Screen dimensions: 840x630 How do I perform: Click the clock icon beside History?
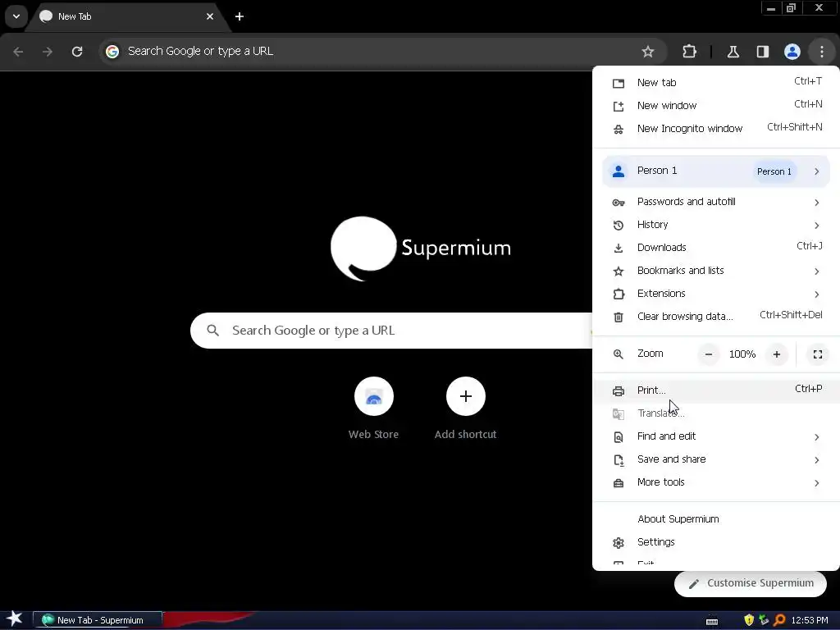click(x=619, y=226)
